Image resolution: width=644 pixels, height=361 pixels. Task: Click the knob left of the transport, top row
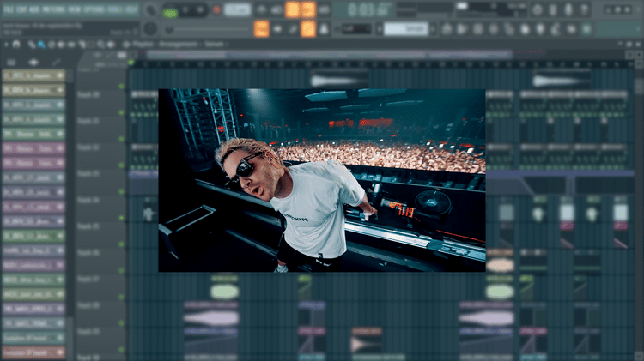click(151, 9)
